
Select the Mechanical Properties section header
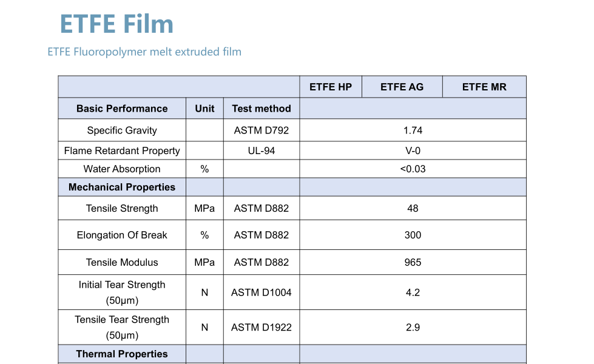122,187
